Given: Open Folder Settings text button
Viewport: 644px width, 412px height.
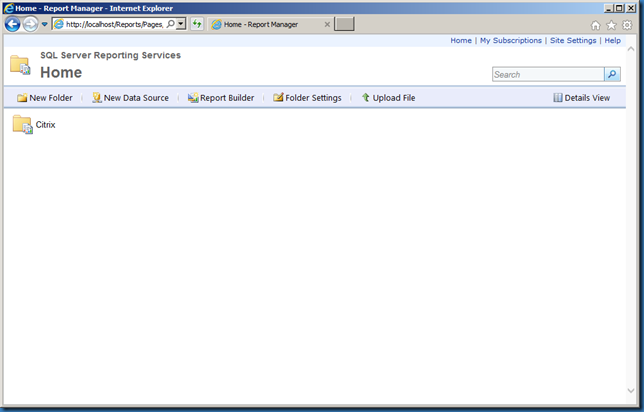Looking at the screenshot, I should (313, 98).
